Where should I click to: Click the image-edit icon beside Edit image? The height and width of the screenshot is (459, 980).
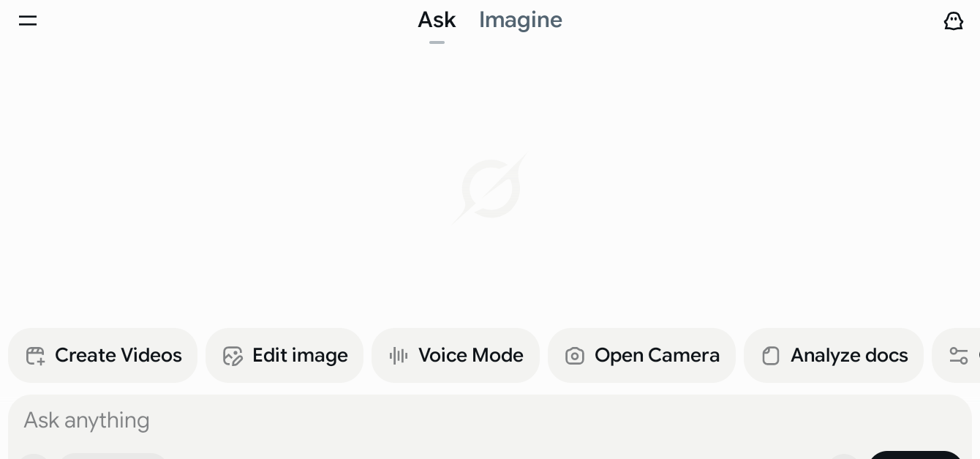[233, 356]
